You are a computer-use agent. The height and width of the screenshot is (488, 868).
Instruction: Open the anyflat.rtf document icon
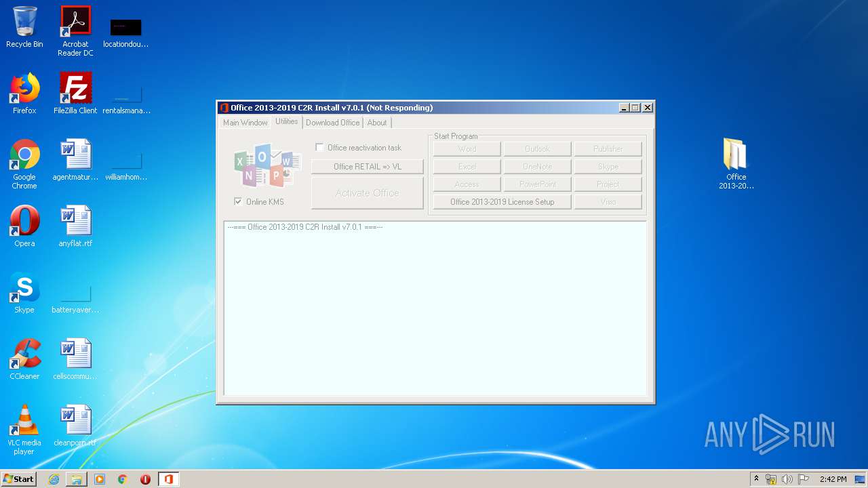pyautogui.click(x=75, y=226)
